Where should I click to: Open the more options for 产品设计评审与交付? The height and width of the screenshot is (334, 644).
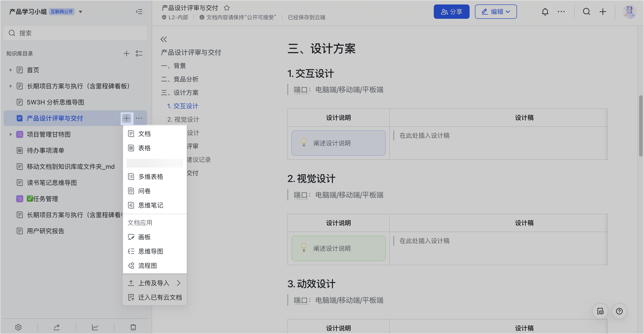[139, 118]
